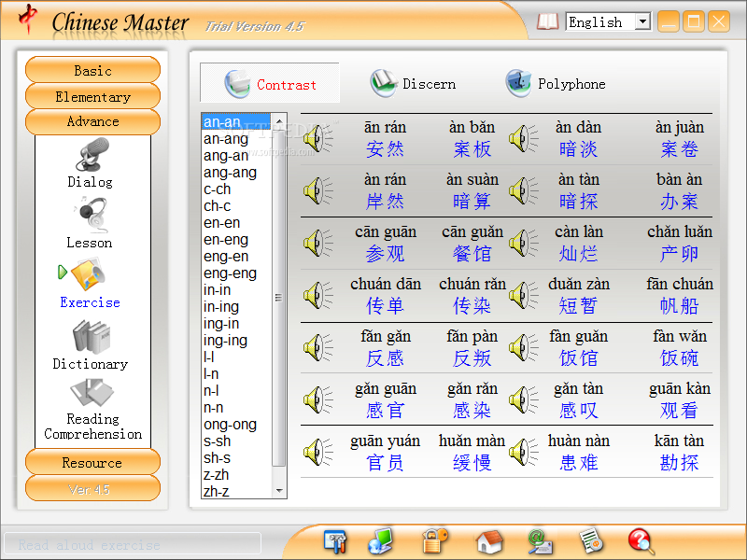This screenshot has height=560, width=747.
Task: Click the pronunciation list scrollbar thumb
Action: [279, 299]
